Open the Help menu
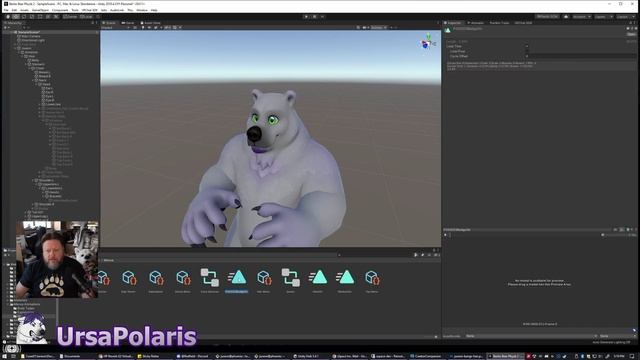This screenshot has width=640, height=360. (154, 10)
